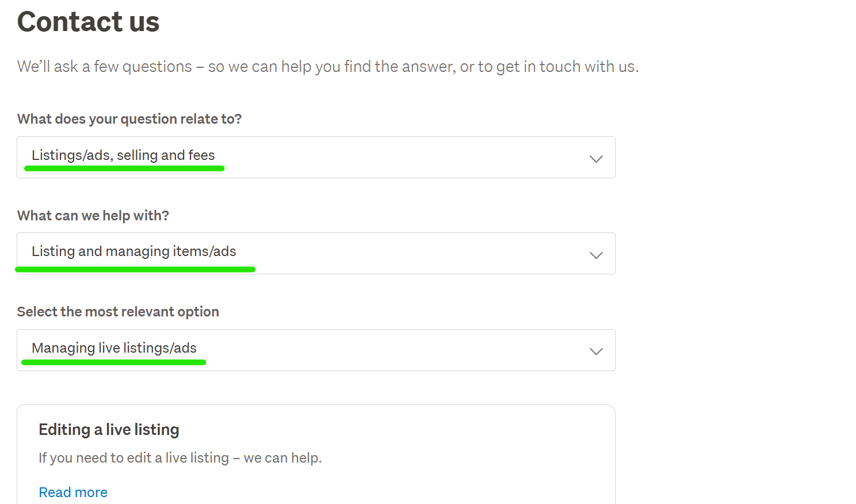The image size is (856, 504).
Task: Click the 'What can we help with?' label
Action: 93,216
